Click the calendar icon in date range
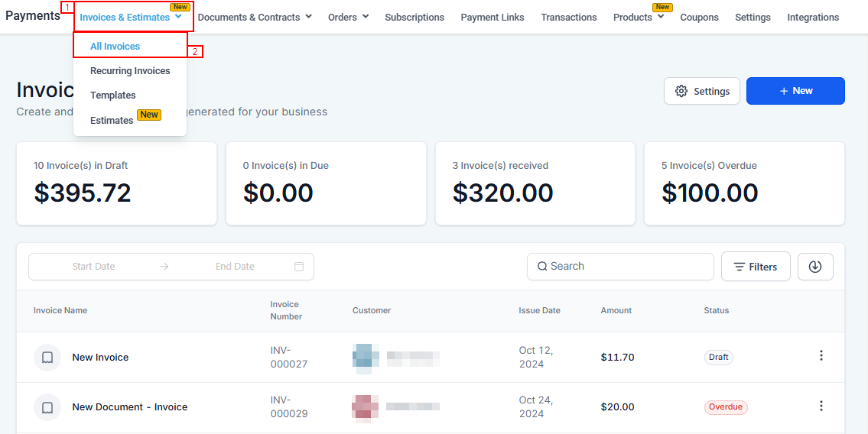This screenshot has width=868, height=434. [x=299, y=267]
